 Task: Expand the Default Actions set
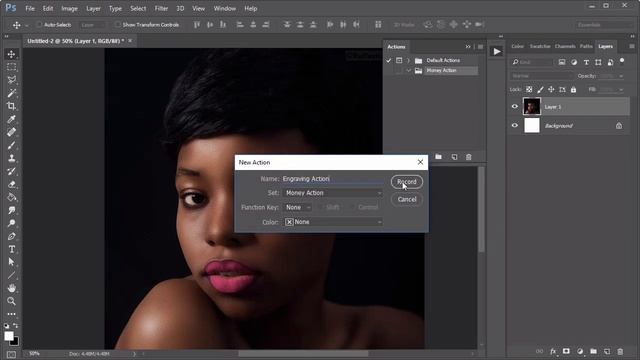(x=408, y=60)
